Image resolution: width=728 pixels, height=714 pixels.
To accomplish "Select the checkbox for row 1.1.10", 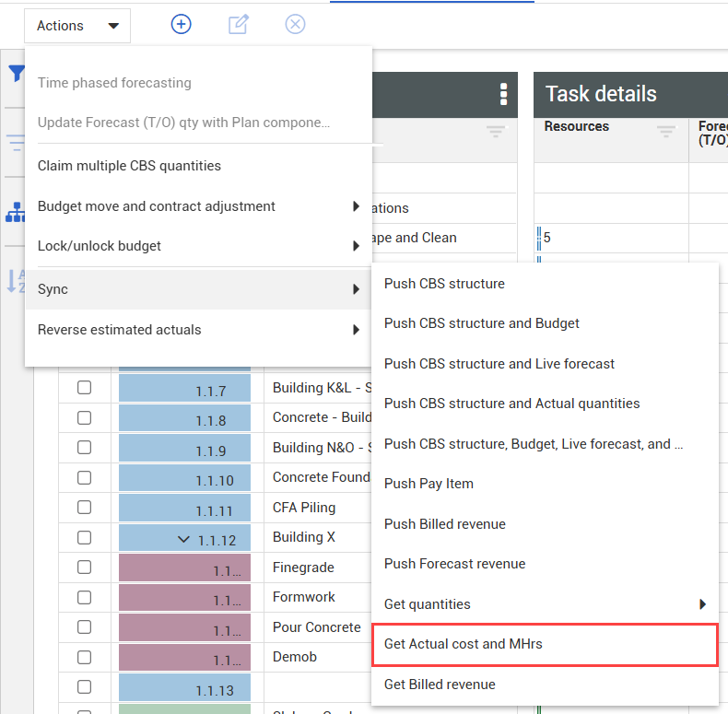I will click(84, 477).
